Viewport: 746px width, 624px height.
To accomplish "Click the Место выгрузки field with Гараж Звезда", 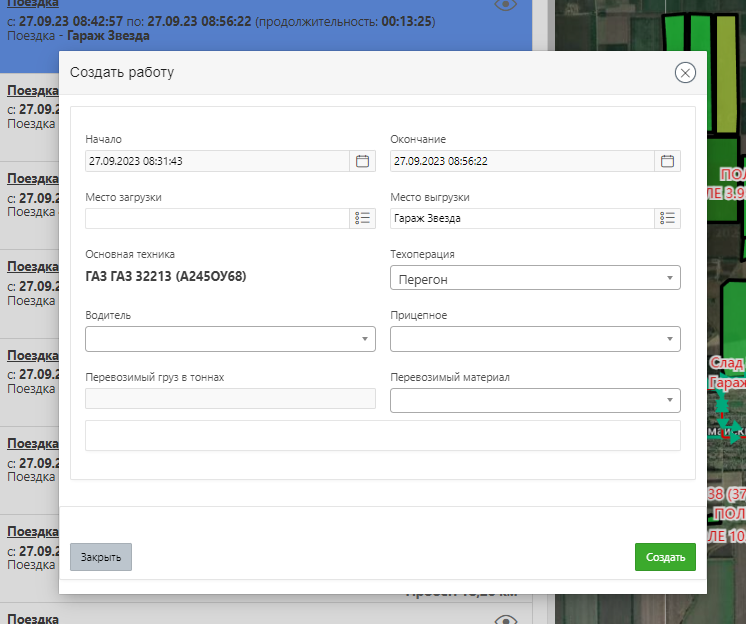I will click(x=521, y=218).
